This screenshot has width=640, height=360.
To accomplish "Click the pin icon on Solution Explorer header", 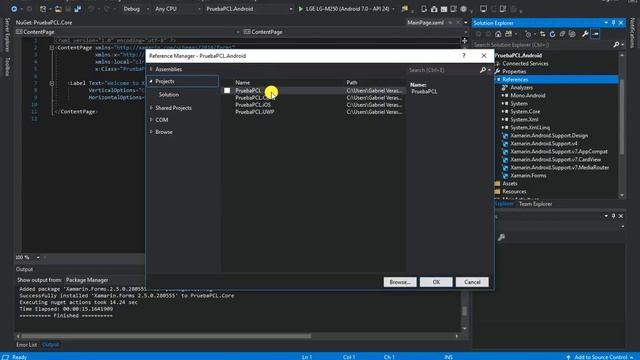I will 613,23.
